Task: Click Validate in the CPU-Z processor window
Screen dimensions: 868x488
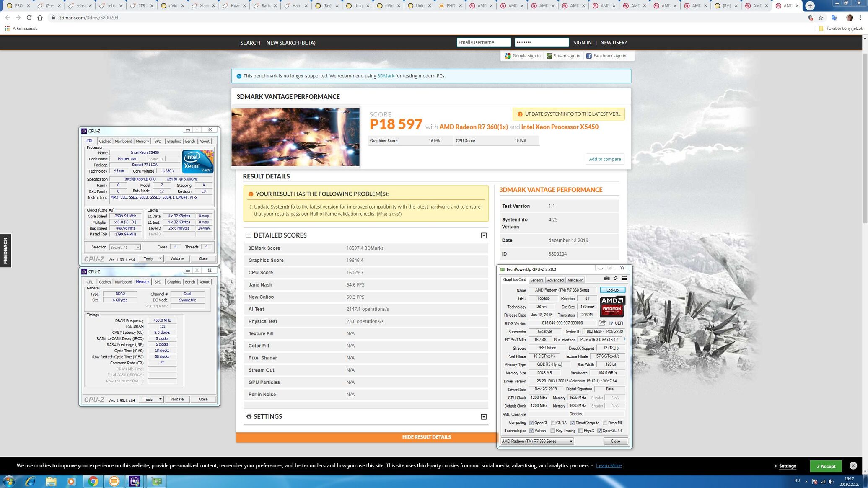Action: (x=177, y=258)
